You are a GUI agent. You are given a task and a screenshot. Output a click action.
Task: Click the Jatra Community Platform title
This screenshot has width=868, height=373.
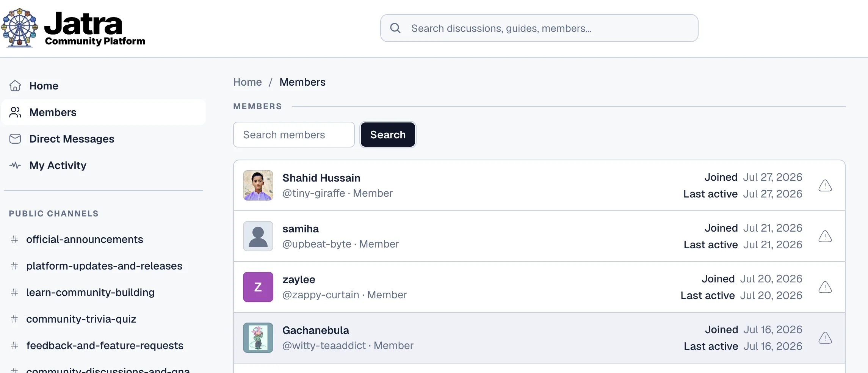(95, 28)
